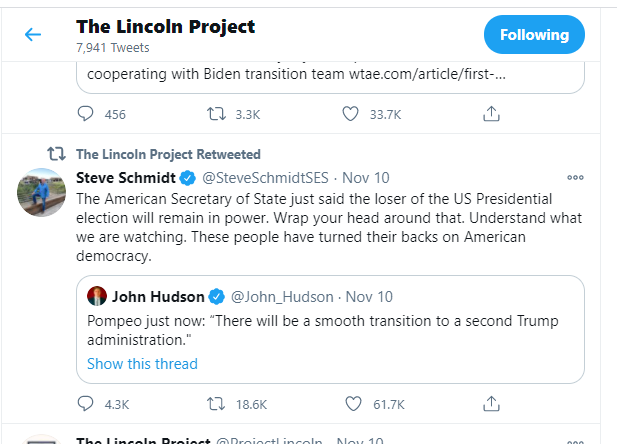
Task: Click the back arrow icon
Action: (33, 34)
